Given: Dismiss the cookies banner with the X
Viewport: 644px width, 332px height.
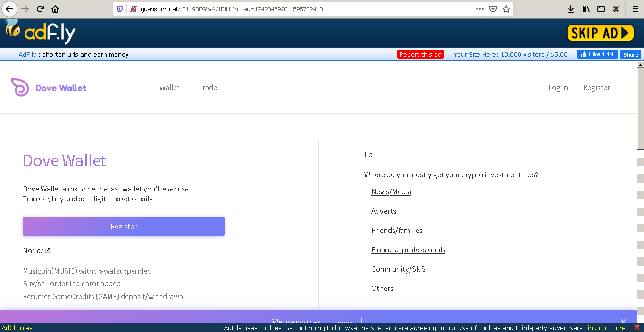Looking at the screenshot, I should [x=623, y=321].
